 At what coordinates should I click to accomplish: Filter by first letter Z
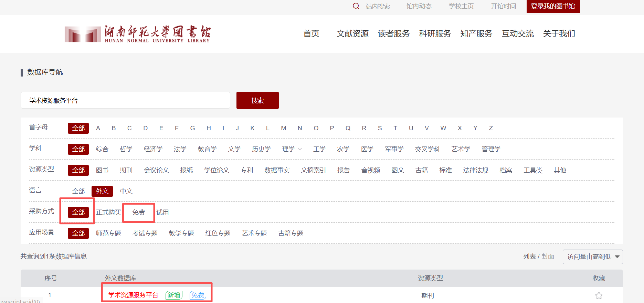click(491, 128)
